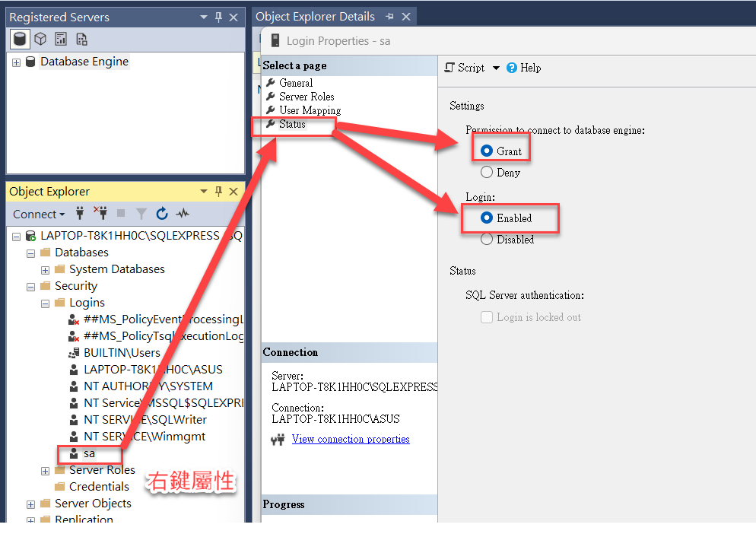Select the Disabled login option
Image resolution: width=756 pixels, height=553 pixels.
486,240
